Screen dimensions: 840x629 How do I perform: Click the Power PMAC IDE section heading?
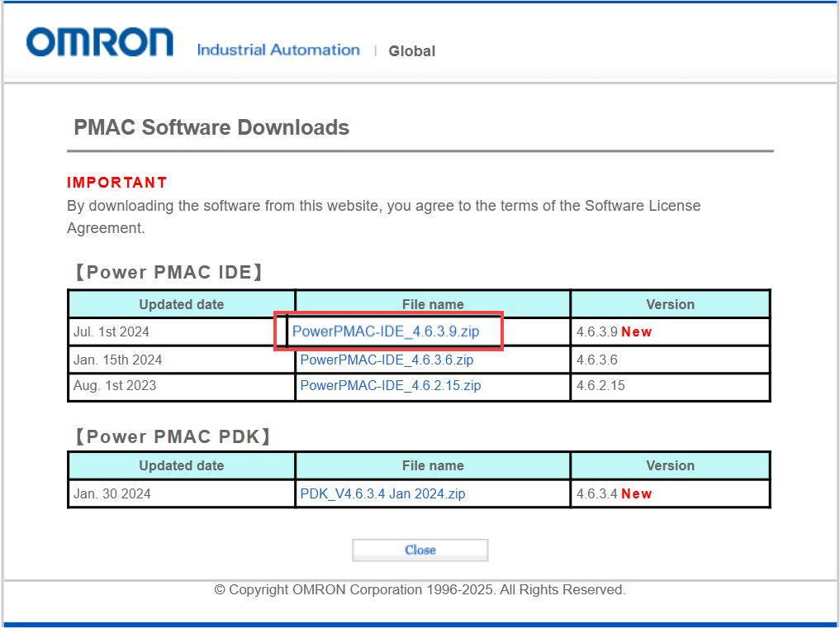pyautogui.click(x=168, y=273)
